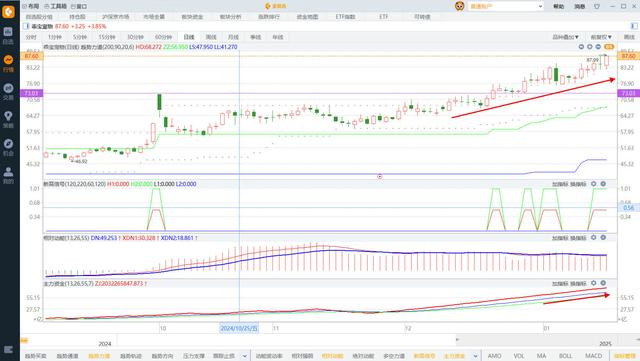The image size is (640, 361).
Task: Open the 前复权 price adjustment dropdown
Action: coord(601,37)
